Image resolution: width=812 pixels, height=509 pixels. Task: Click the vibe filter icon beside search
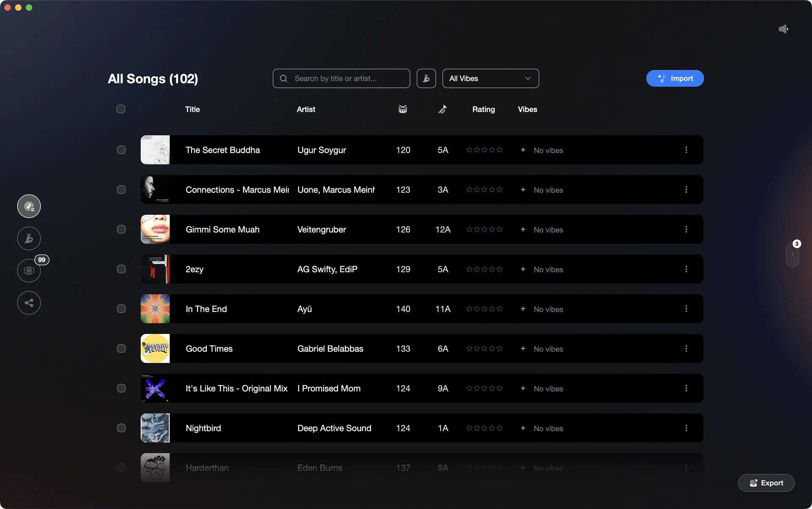(x=426, y=79)
